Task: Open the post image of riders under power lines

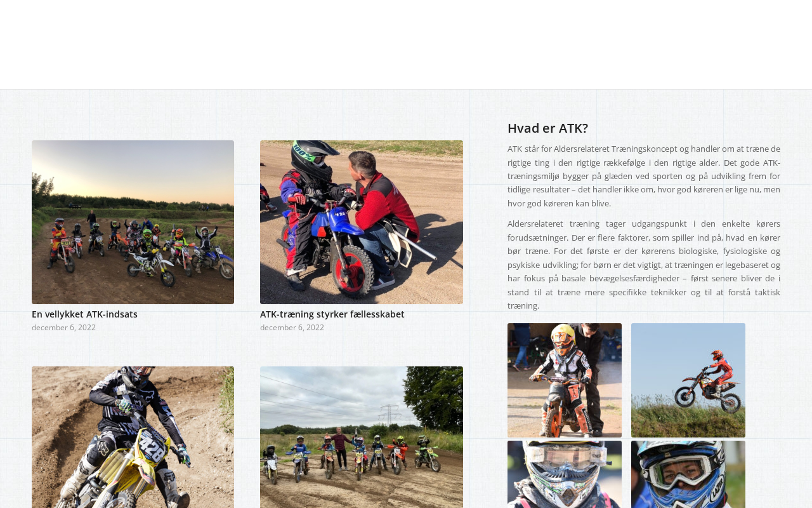Action: [362, 437]
